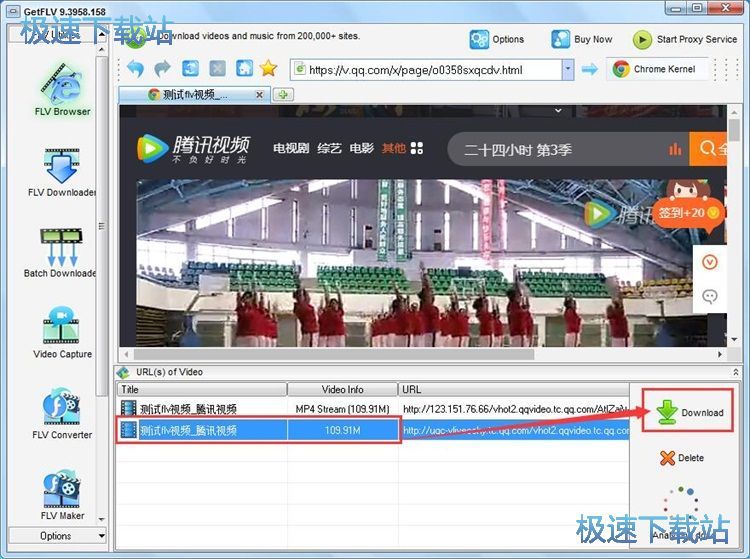Sort by the Title column header
Screen dimensions: 750x559
point(201,389)
